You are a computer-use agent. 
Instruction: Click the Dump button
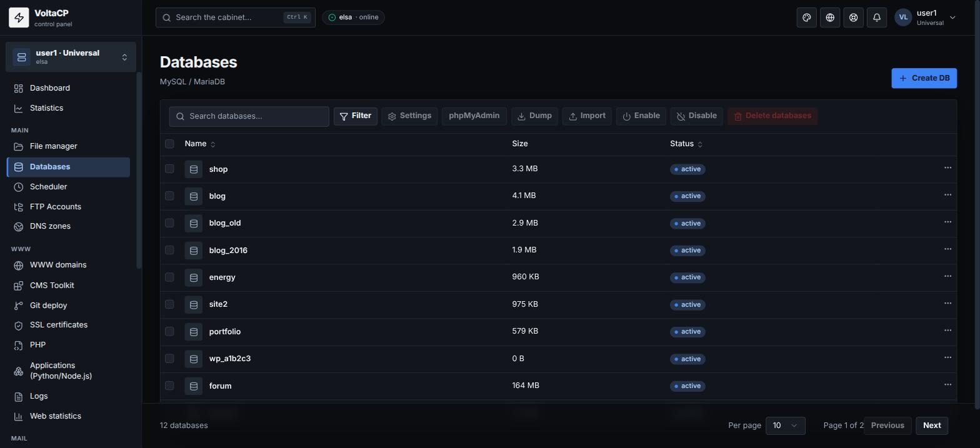534,116
